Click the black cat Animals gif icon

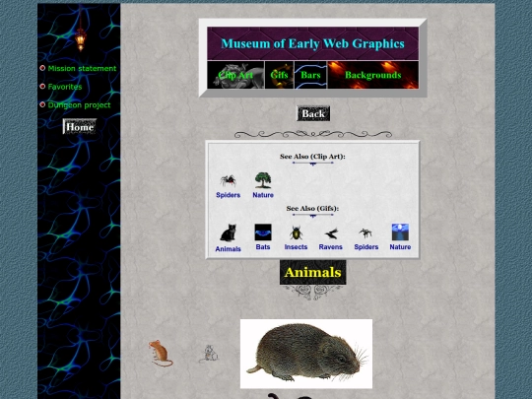(228, 233)
